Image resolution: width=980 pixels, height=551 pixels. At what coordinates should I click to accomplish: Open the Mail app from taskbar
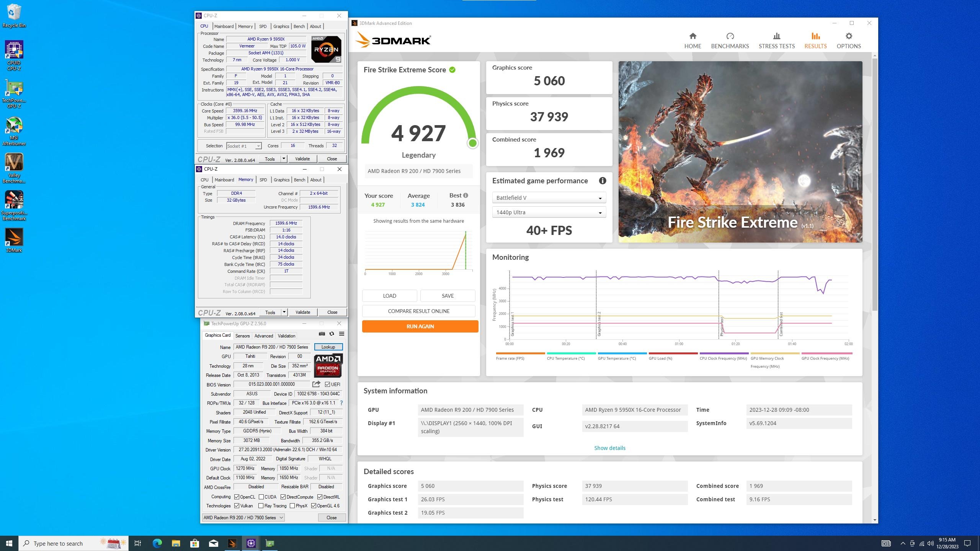point(213,543)
